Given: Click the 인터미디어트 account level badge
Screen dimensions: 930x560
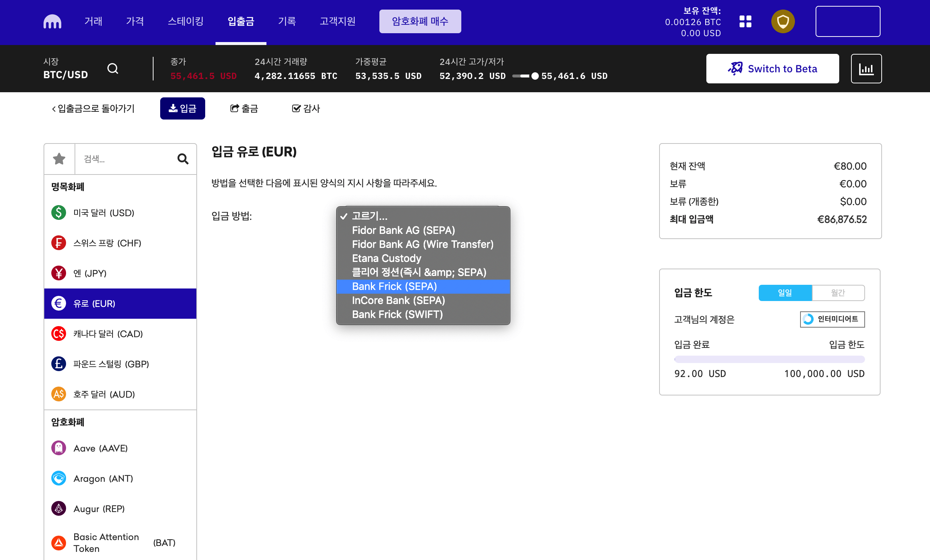Looking at the screenshot, I should point(832,319).
